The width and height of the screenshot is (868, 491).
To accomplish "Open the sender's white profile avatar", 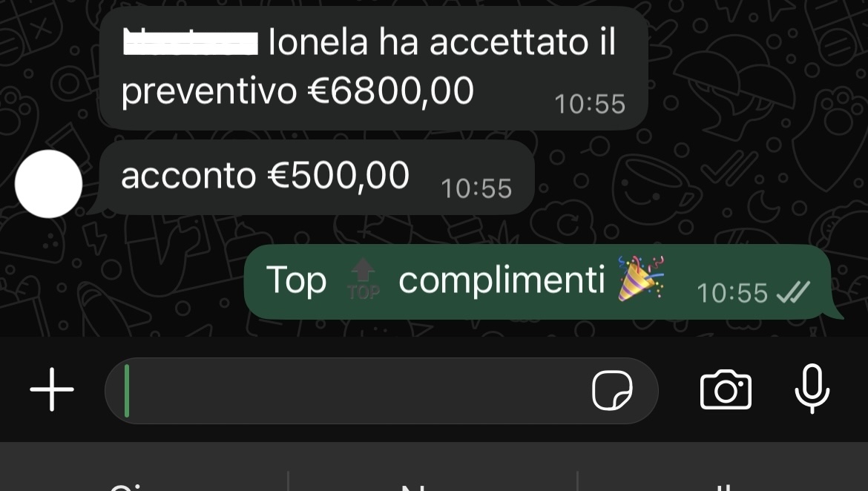I will pos(49,184).
